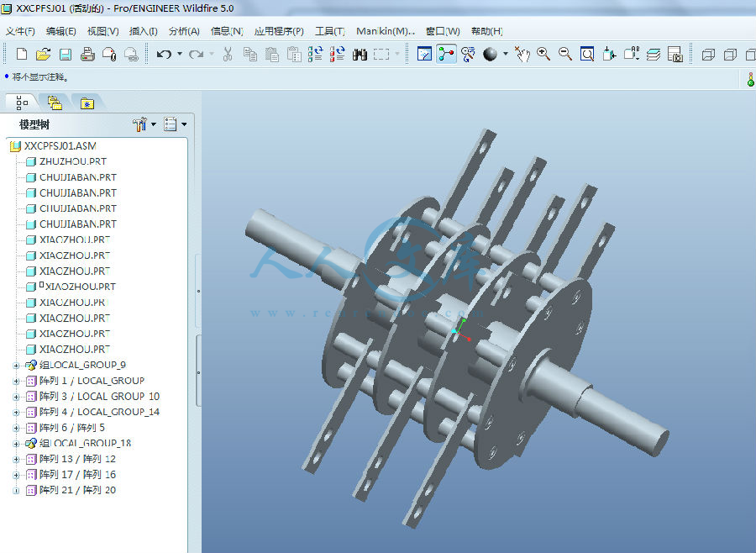Expand the 阵列 4 / LOCAL_GROUP_14 node
The image size is (756, 553).
click(16, 413)
